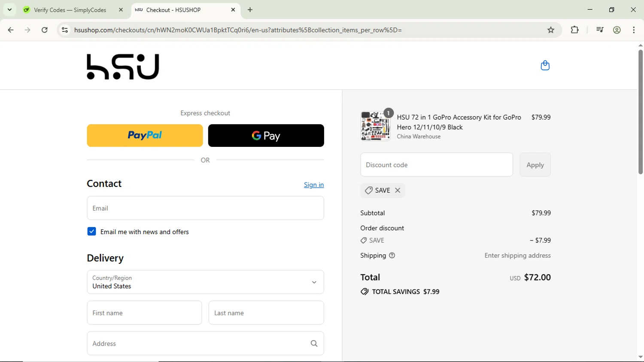Screen dimensions: 644x362
Task: Click the Subtotal $79.99 amount
Action: click(x=541, y=213)
